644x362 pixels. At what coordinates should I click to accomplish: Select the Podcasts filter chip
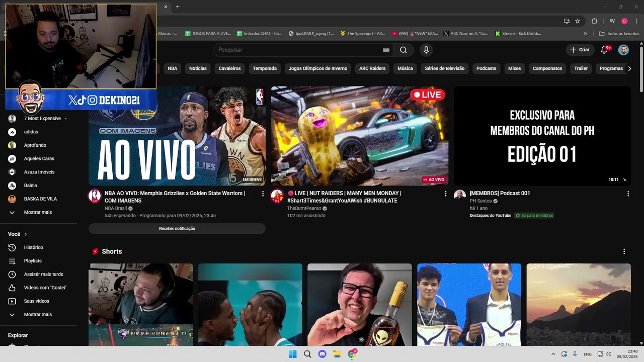click(x=486, y=68)
